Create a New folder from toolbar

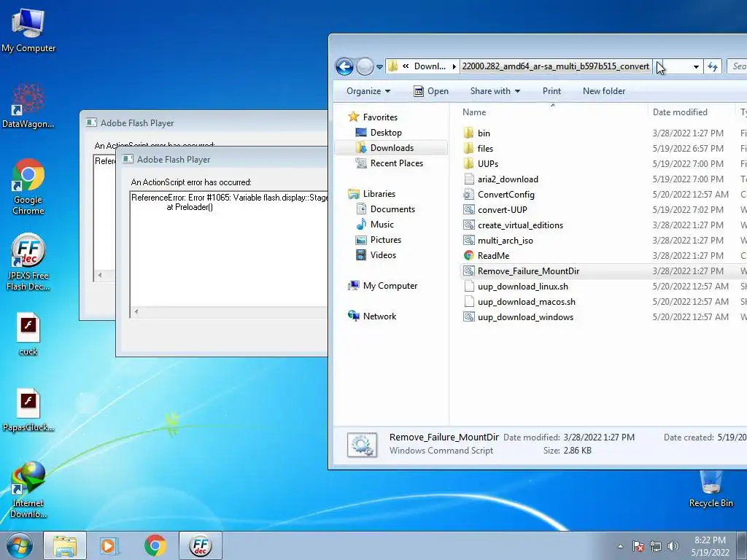[x=603, y=91]
